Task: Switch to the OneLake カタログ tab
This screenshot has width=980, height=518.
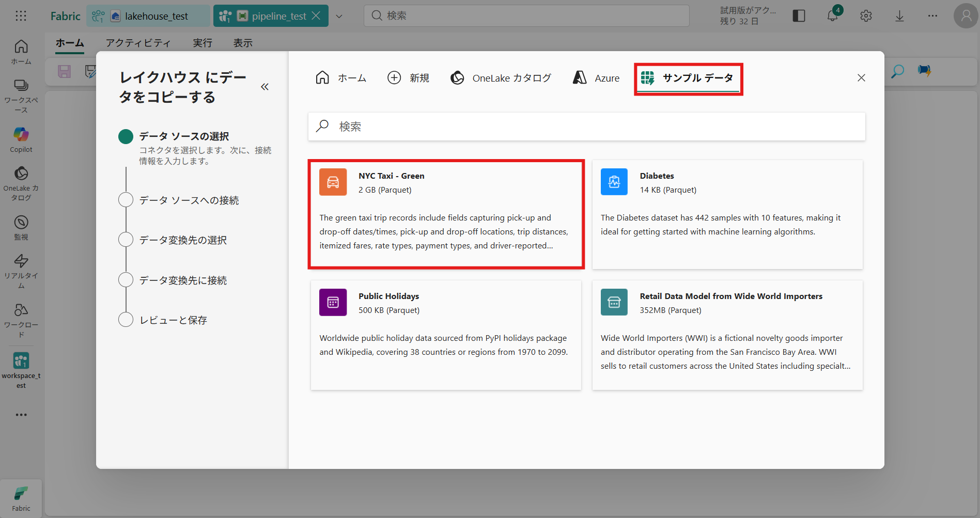Action: click(x=501, y=78)
